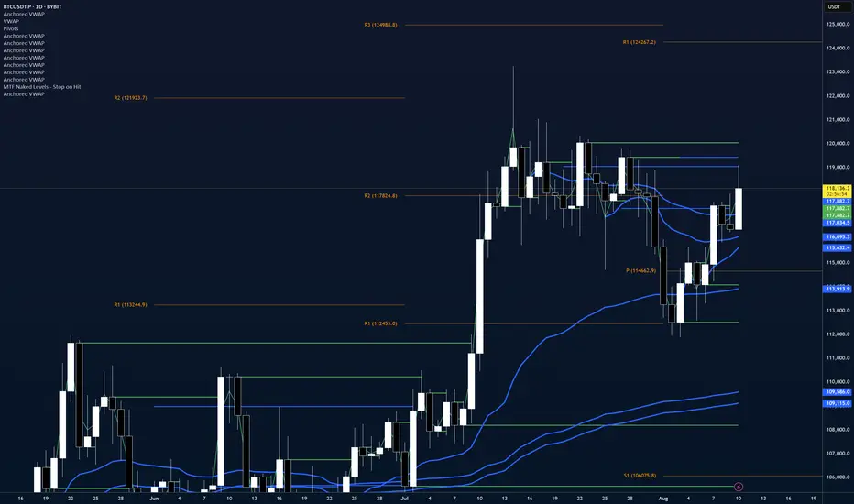Click the 125,000.0 price axis tick
Image resolution: width=854 pixels, height=504 pixels.
838,24
